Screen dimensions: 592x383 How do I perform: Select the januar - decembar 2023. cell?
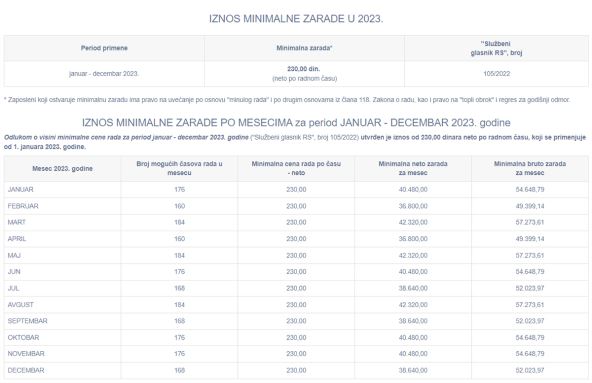tap(104, 74)
